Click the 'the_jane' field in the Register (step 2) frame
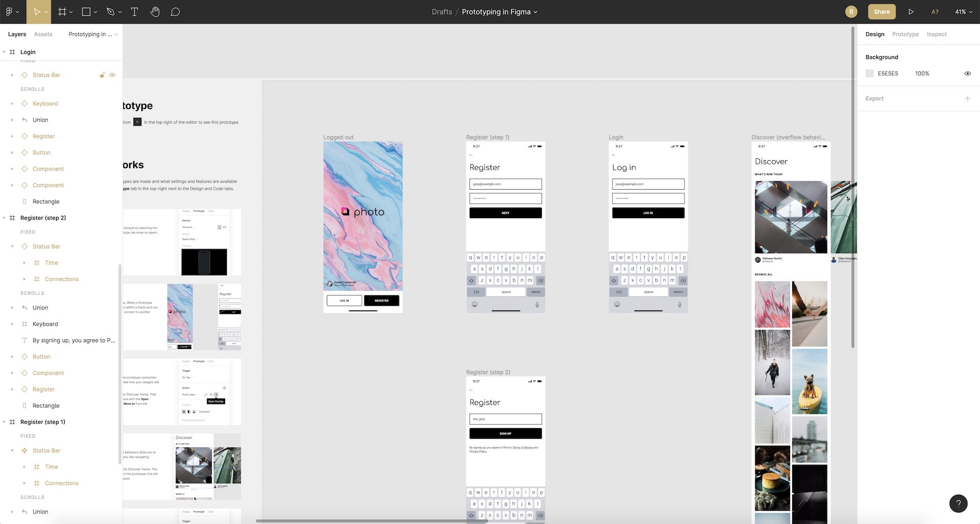980x524 pixels. 505,419
